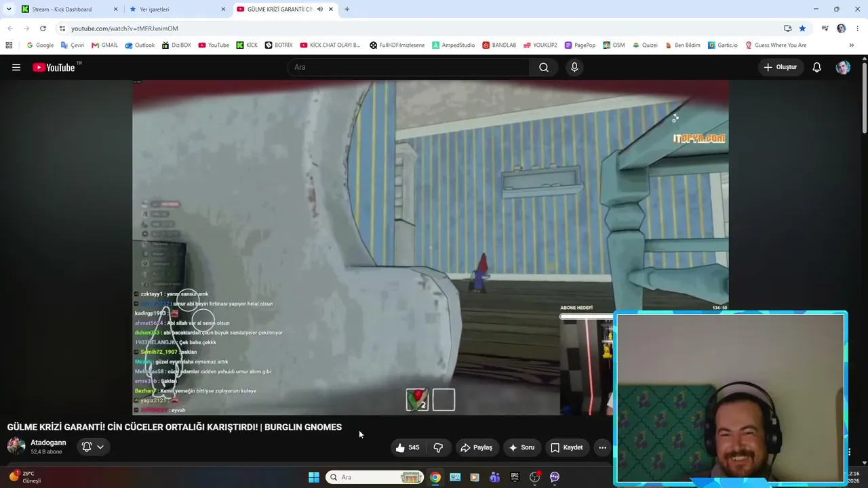
Task: Open the KİCK CHAT OLAYI bookmark
Action: tap(330, 45)
